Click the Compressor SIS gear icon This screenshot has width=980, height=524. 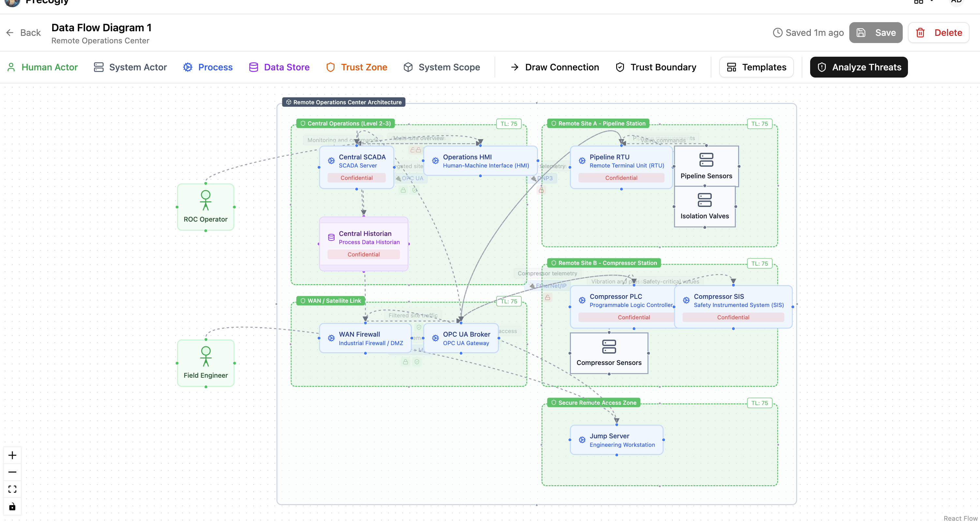click(x=686, y=300)
